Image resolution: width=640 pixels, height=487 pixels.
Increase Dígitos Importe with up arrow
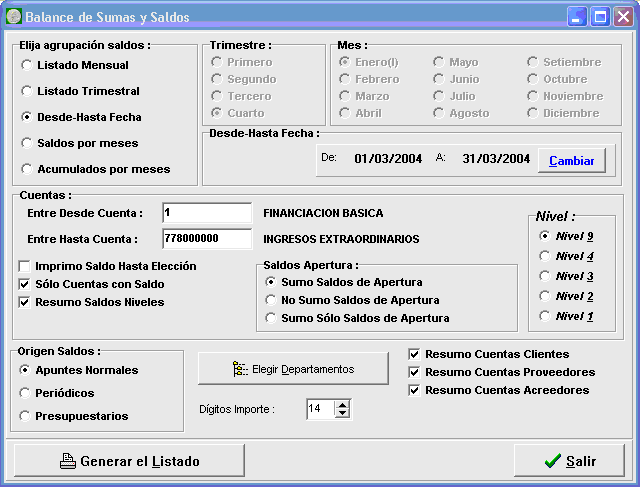coord(343,404)
